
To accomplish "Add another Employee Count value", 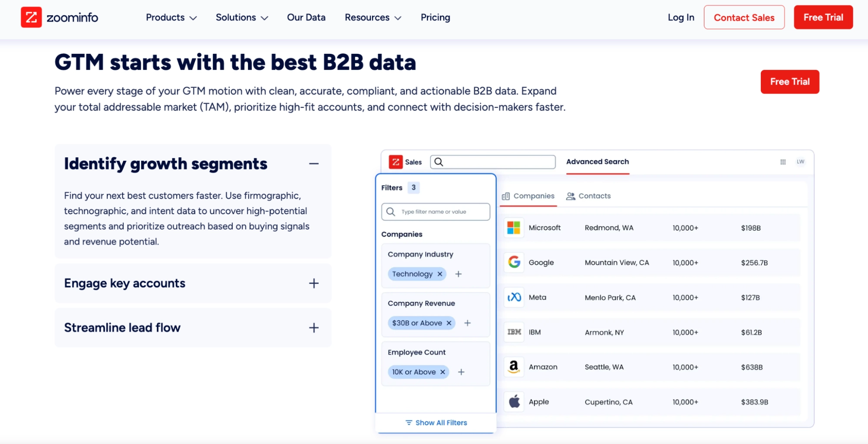I will [461, 372].
